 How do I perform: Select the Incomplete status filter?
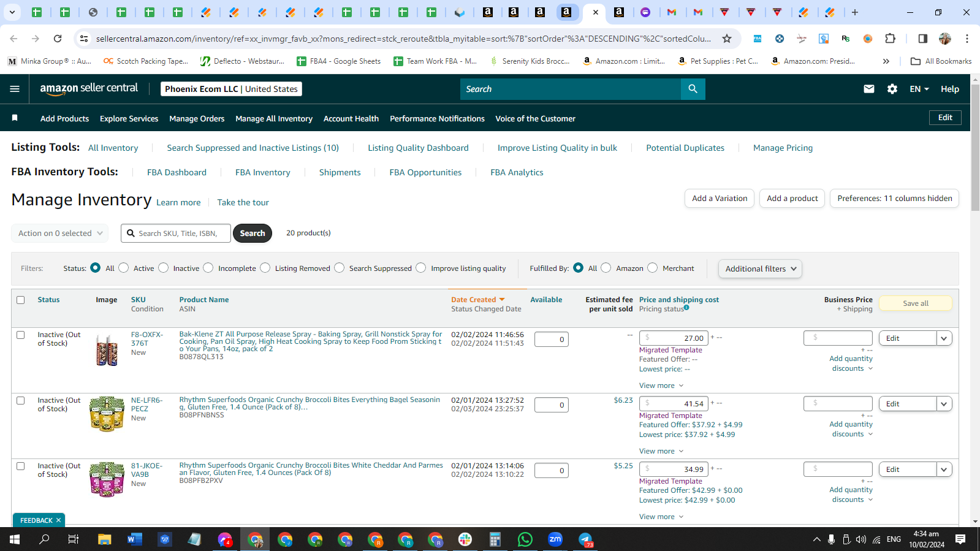(x=208, y=268)
